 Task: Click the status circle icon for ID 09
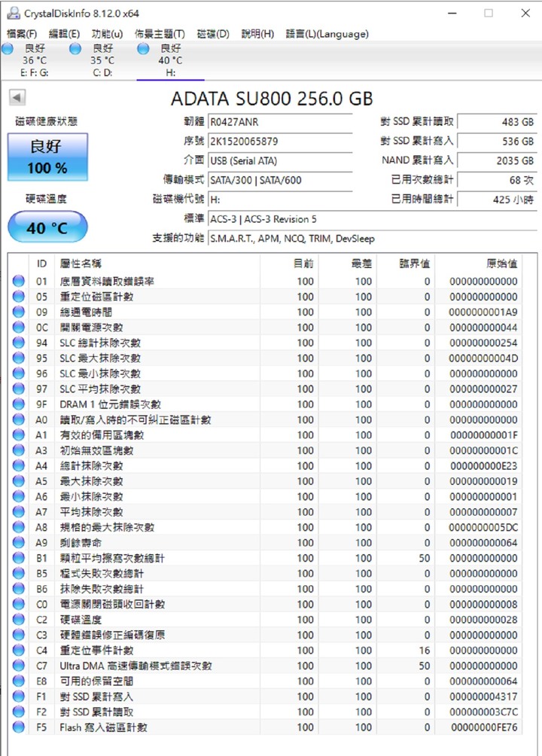coord(19,312)
